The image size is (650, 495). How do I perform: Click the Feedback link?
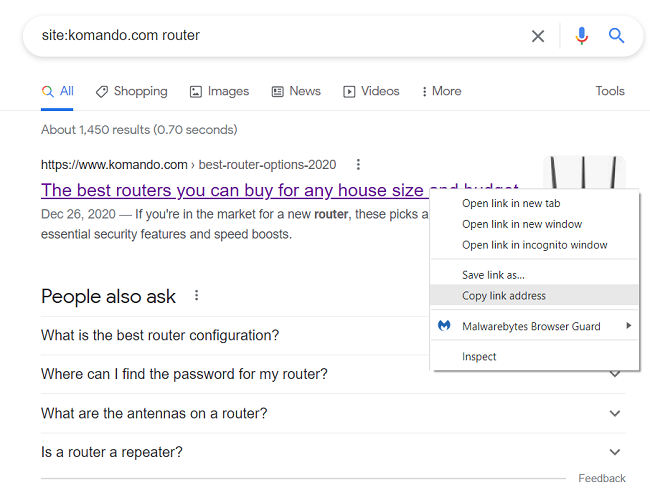(x=601, y=478)
